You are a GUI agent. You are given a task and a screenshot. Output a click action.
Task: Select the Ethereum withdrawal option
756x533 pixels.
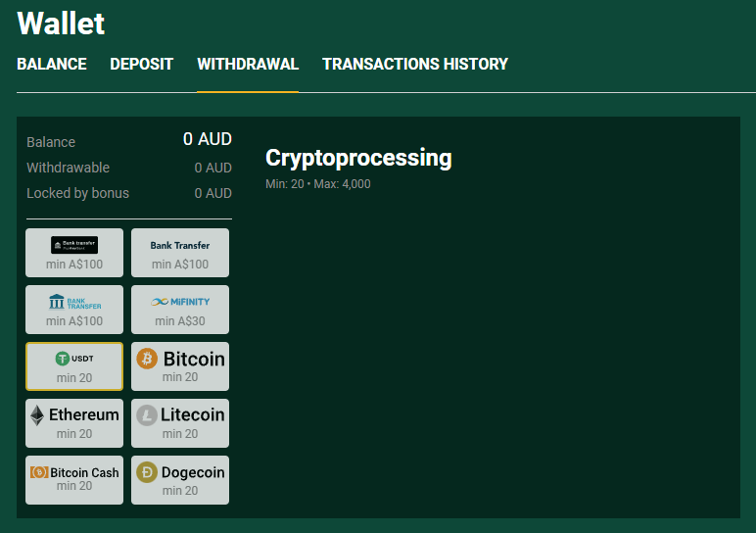tap(74, 423)
